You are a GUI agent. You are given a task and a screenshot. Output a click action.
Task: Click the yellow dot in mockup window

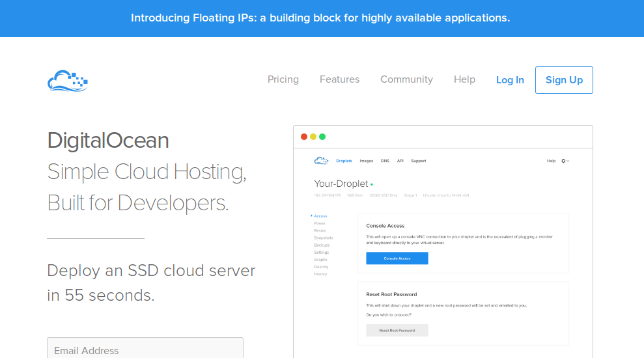[x=313, y=137]
